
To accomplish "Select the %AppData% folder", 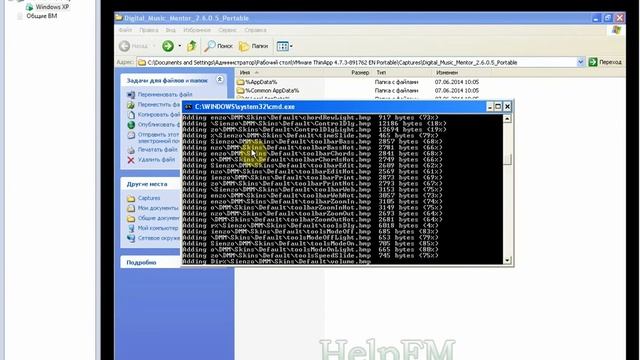I will point(261,82).
